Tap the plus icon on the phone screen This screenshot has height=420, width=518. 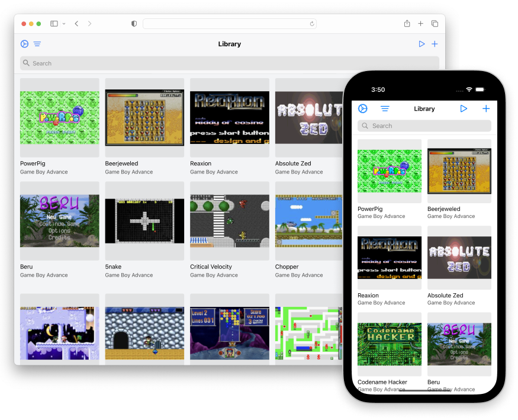tap(486, 108)
